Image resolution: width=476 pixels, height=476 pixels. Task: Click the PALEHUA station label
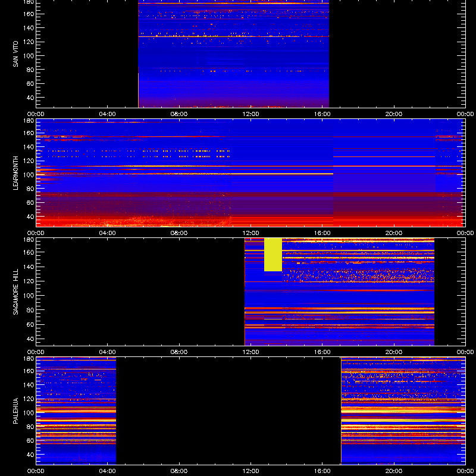(15, 411)
